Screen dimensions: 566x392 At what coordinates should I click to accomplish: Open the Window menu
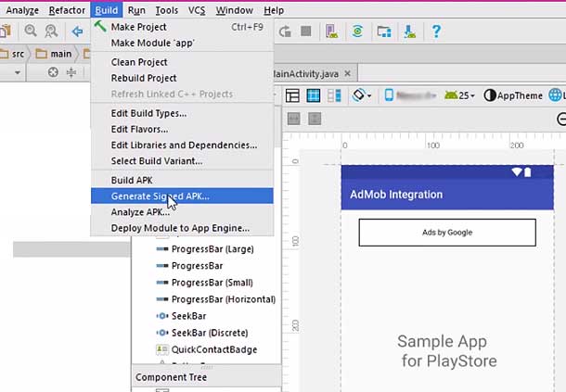coord(234,10)
